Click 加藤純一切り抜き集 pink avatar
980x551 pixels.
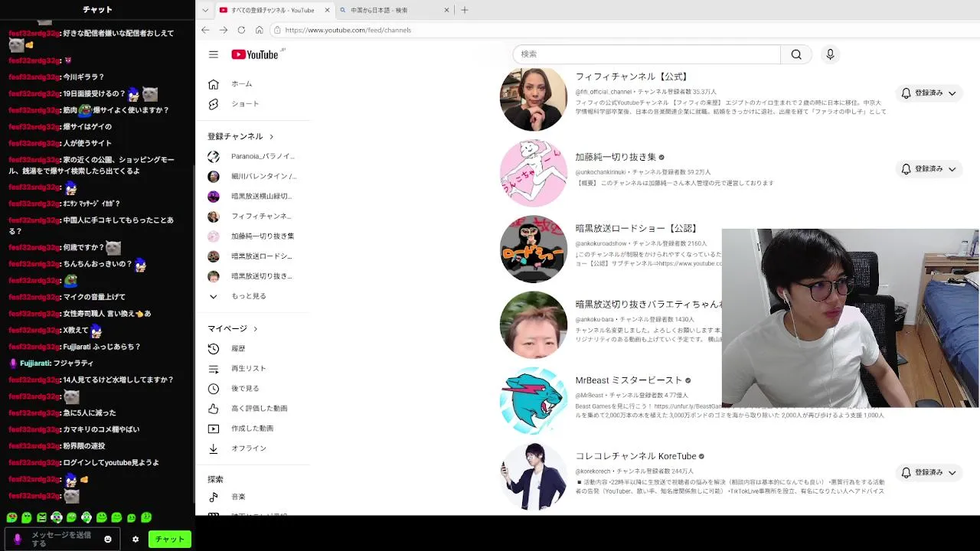534,173
